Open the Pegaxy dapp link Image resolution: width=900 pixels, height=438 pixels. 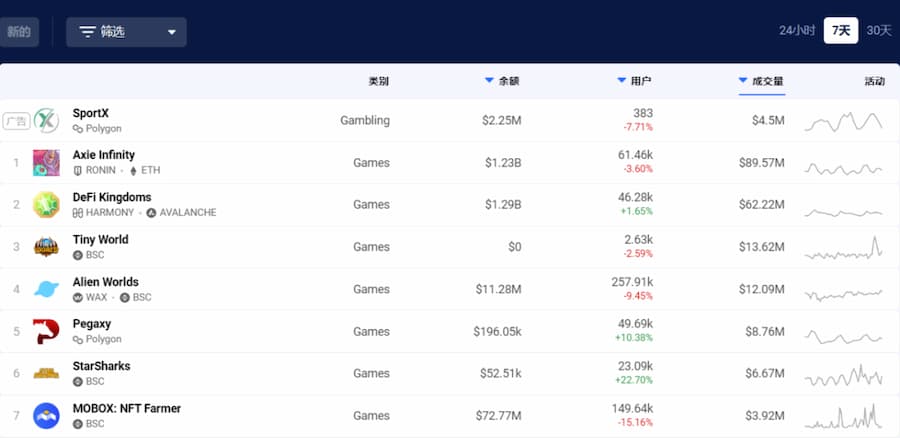[92, 324]
